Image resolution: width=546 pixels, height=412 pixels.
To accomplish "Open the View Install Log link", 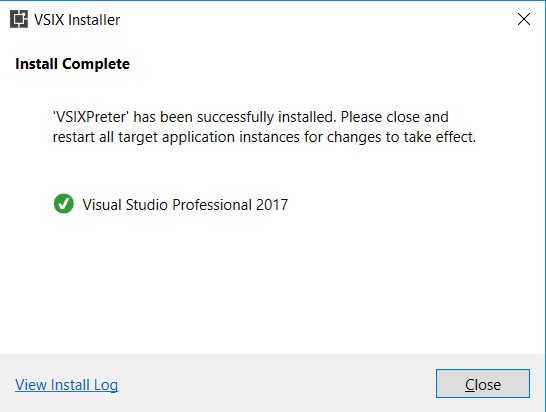I will 67,385.
